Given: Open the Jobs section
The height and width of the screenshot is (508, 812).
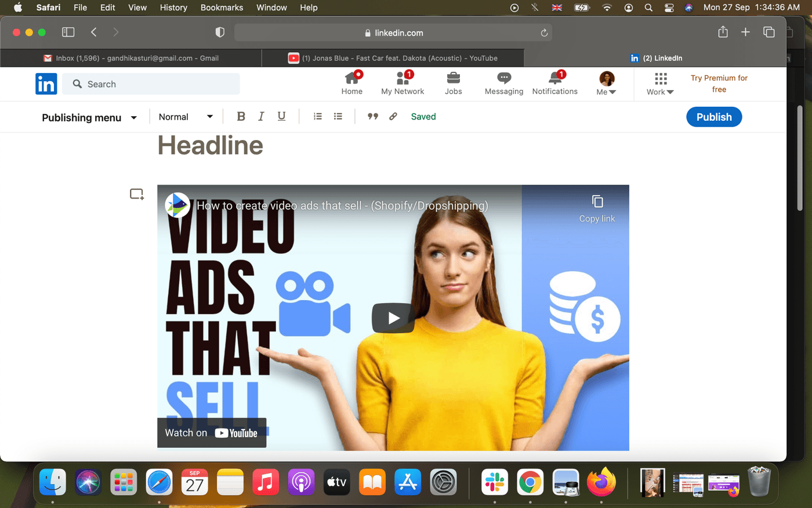Looking at the screenshot, I should tap(453, 84).
